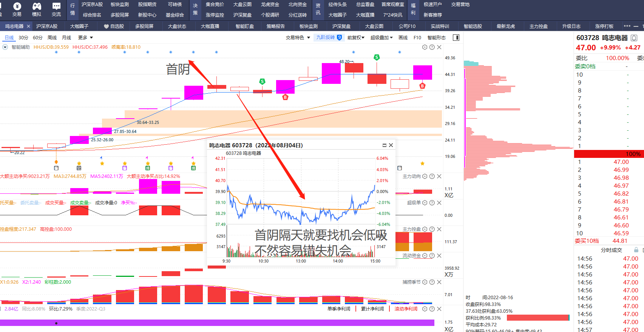Open settings icon for 主力动向 indicator
644x332 pixels.
tap(425, 176)
